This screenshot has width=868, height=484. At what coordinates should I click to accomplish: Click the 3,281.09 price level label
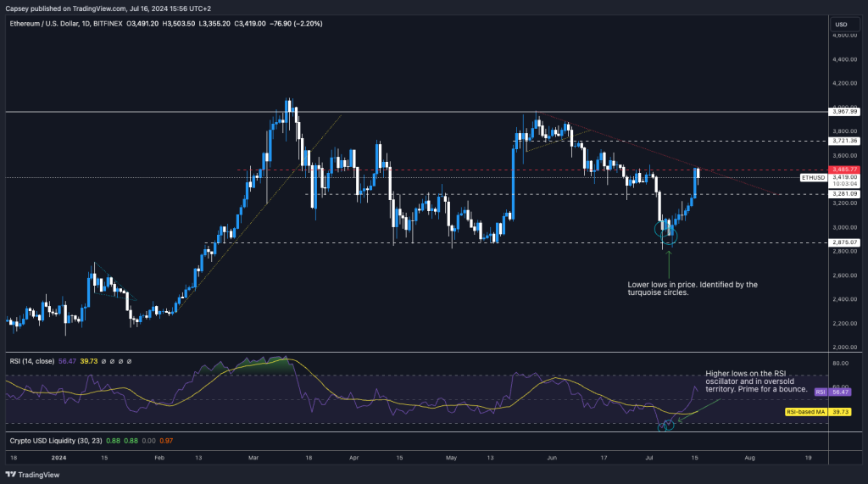[844, 193]
